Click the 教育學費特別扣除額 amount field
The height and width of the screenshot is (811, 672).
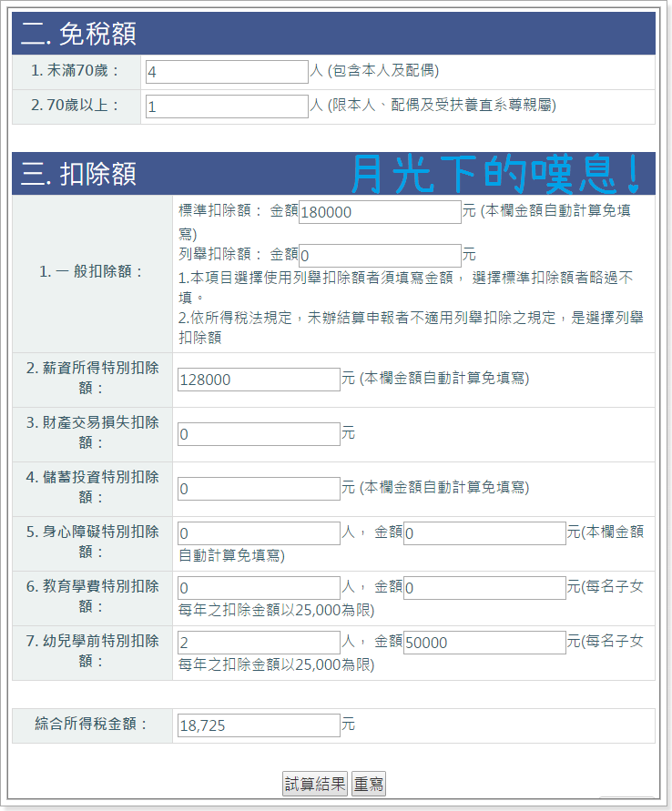tap(484, 588)
